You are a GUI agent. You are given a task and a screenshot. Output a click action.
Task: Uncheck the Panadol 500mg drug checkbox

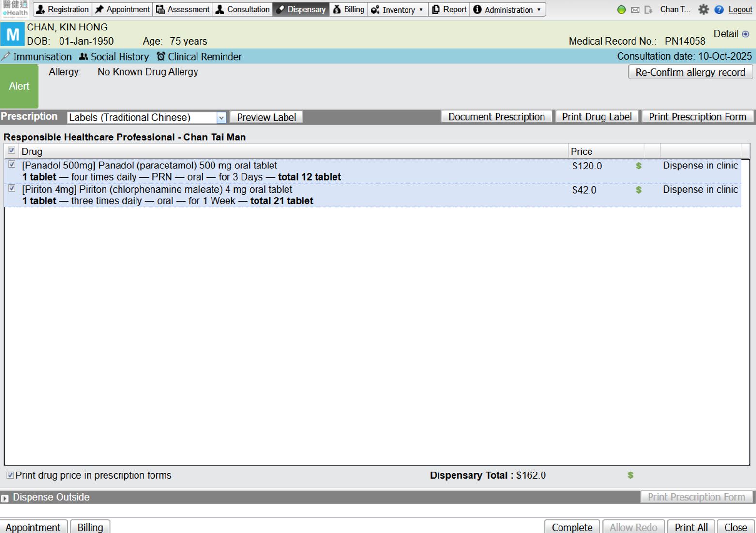[x=12, y=165]
